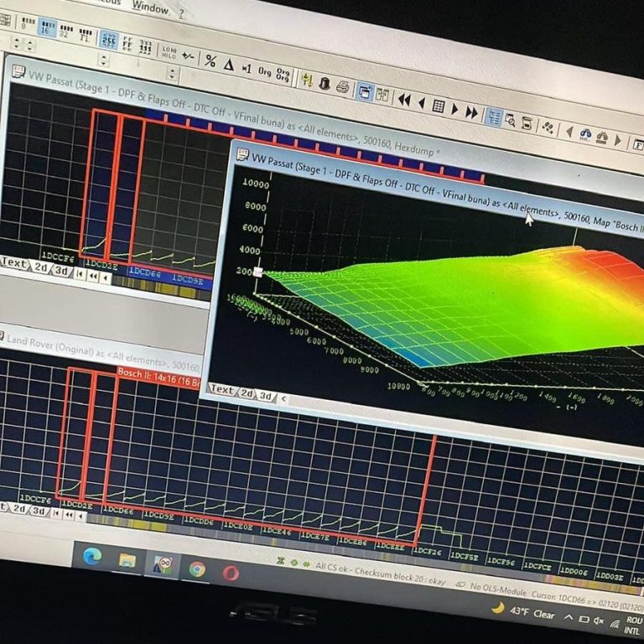Go to next map with right arrow
Image resolution: width=644 pixels, height=644 pixels.
point(454,109)
